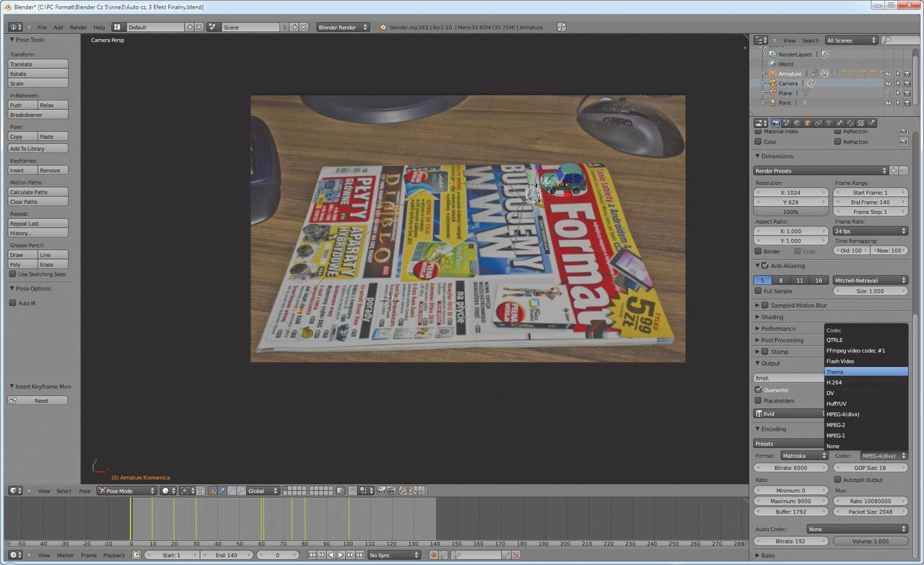This screenshot has height=565, width=924.
Task: Enable Autosplit Output checkbox
Action: 837,480
